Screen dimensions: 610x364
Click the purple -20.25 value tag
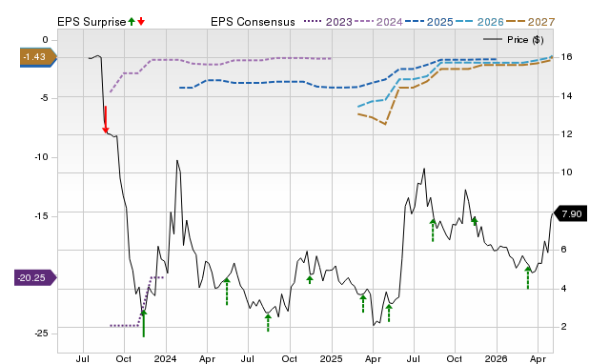[35, 277]
